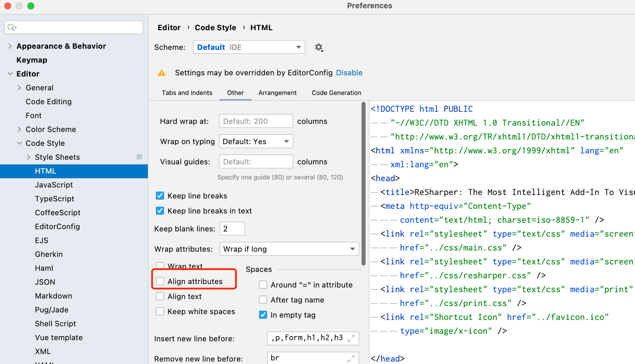
Task: Select the Other tab
Action: (x=235, y=93)
